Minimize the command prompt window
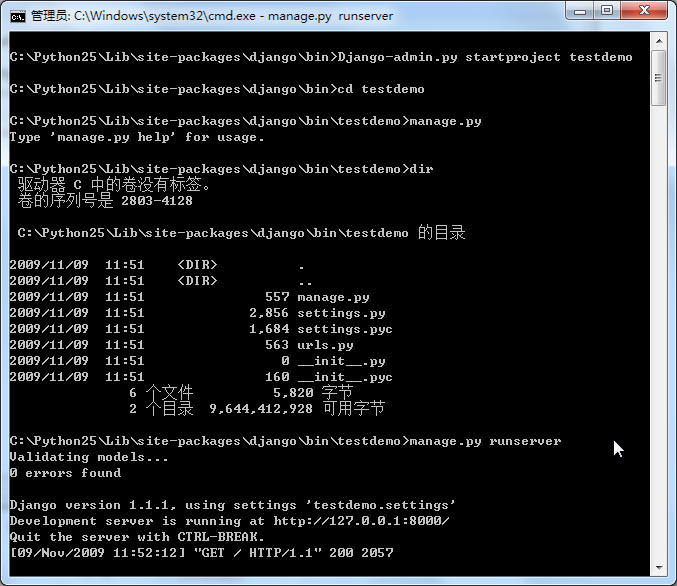Image resolution: width=677 pixels, height=586 pixels. pos(580,11)
